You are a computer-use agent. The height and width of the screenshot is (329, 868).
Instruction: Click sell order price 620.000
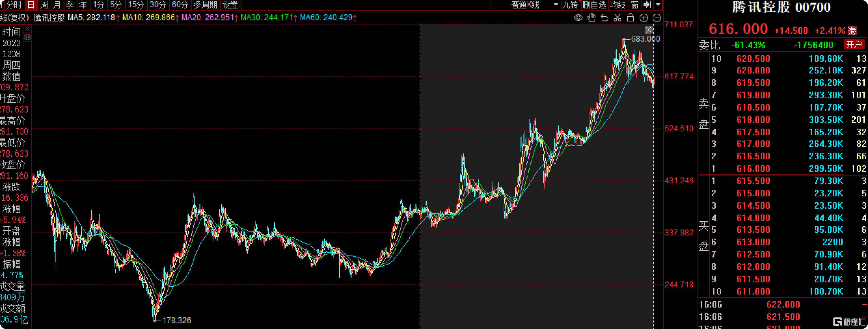[x=753, y=70]
